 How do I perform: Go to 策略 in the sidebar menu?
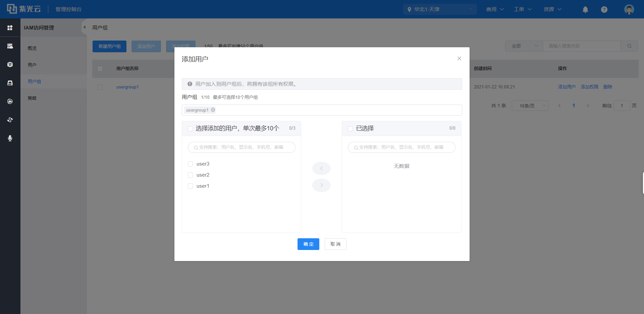[x=32, y=98]
